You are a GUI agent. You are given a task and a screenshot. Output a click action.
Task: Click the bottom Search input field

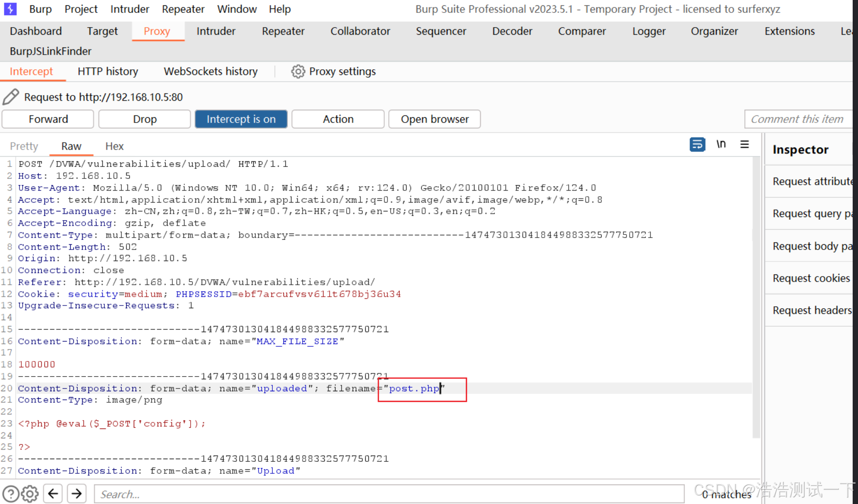point(389,494)
